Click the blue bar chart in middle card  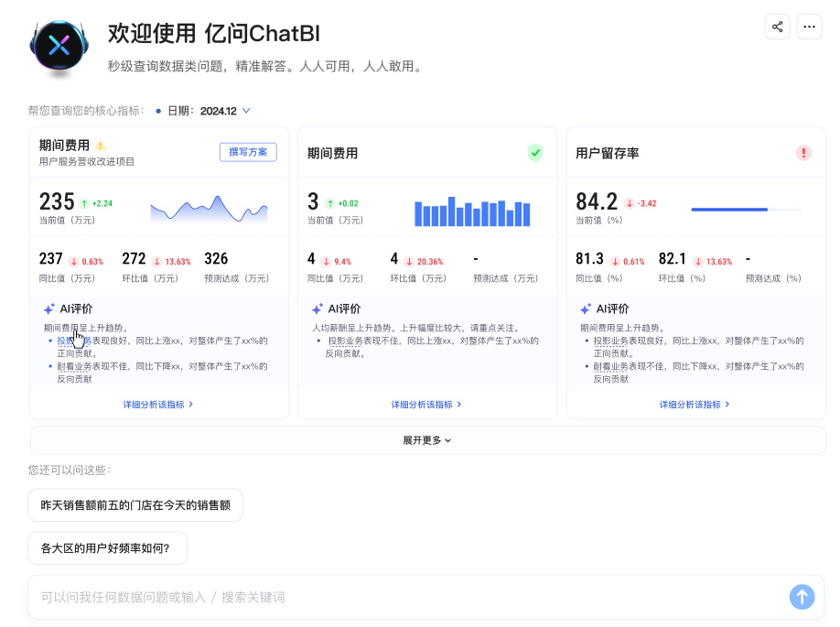[472, 211]
